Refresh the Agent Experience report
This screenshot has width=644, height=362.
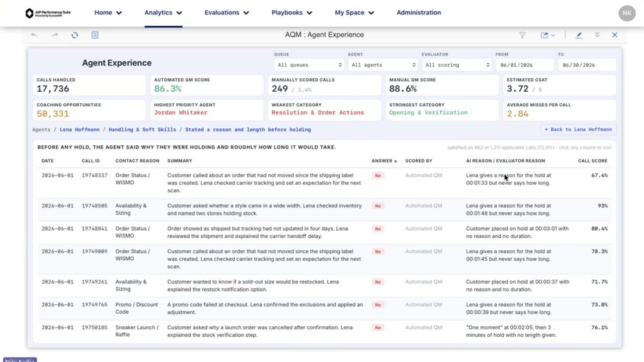pyautogui.click(x=74, y=35)
